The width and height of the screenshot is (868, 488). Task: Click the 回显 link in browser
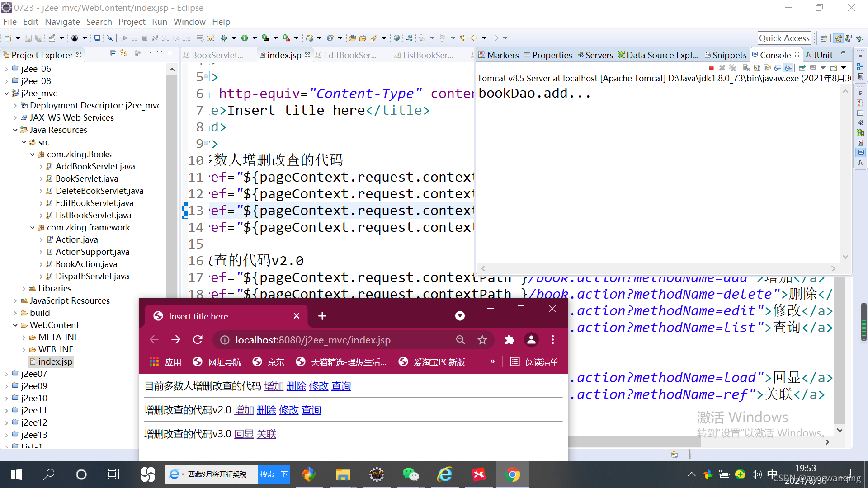tap(244, 434)
